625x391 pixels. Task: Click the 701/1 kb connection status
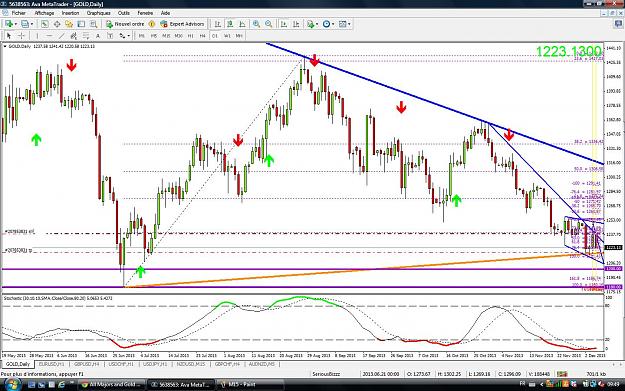coord(596,374)
